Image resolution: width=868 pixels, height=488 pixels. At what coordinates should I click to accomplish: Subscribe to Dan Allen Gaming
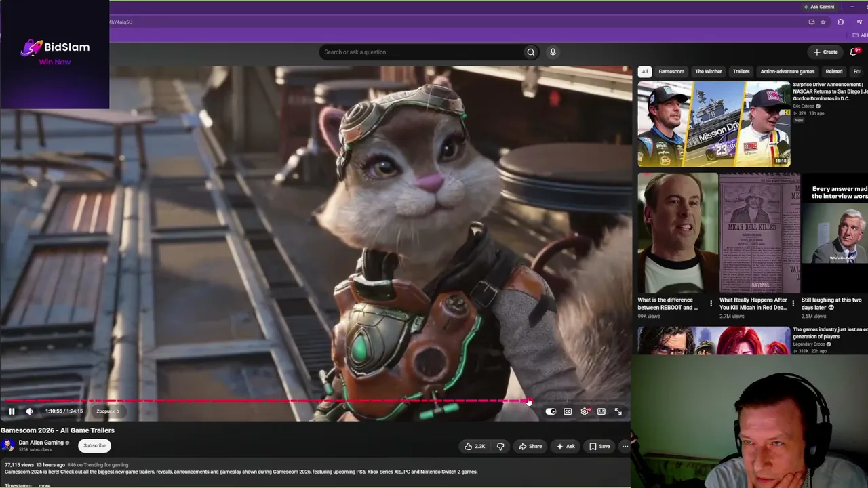point(94,445)
